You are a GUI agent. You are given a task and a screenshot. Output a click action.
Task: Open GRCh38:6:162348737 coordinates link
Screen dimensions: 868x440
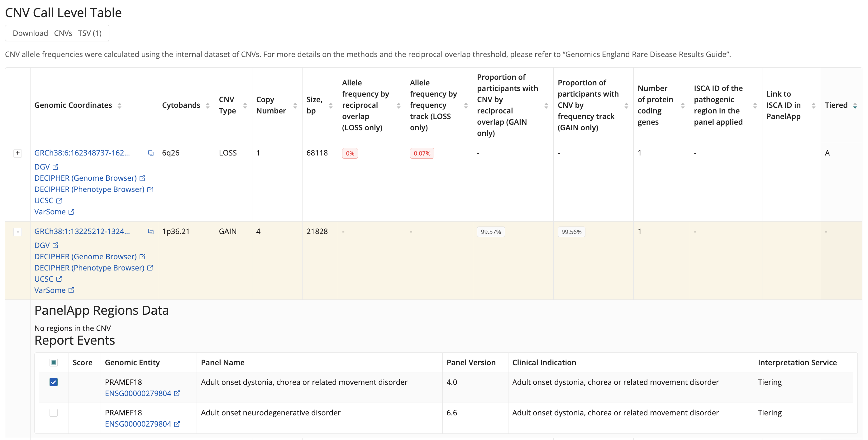pos(82,153)
